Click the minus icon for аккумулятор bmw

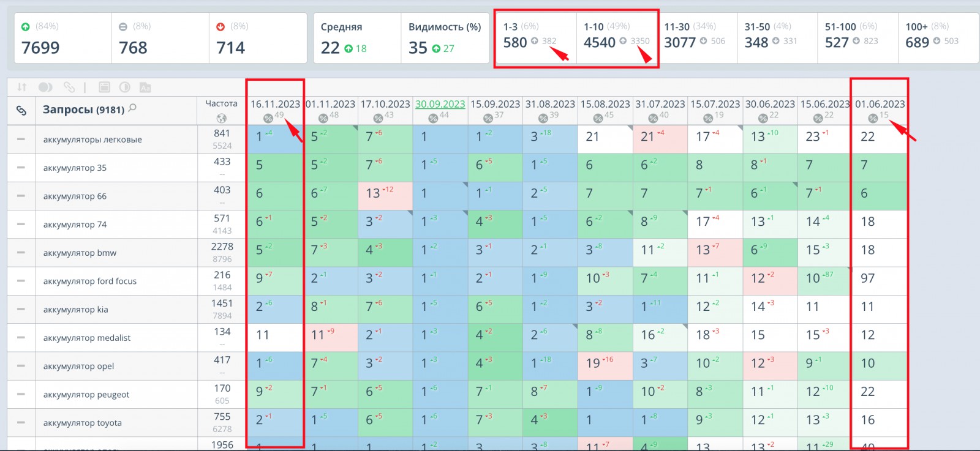[x=21, y=253]
